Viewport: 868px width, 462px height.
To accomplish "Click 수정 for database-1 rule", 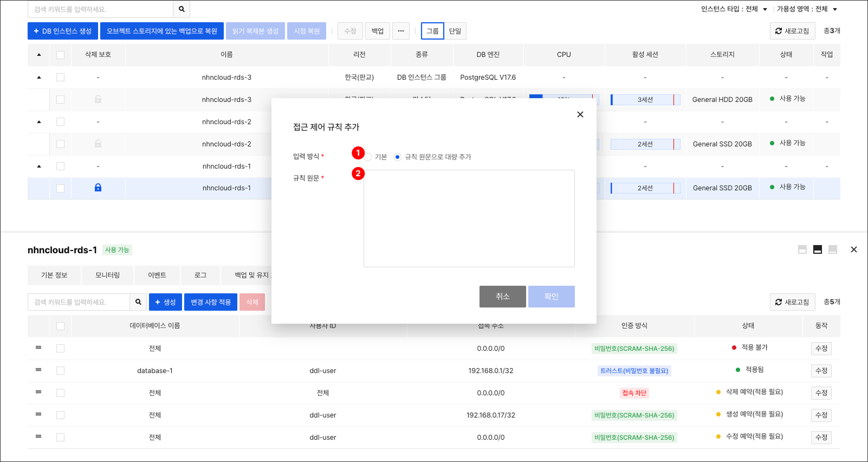I will (821, 371).
